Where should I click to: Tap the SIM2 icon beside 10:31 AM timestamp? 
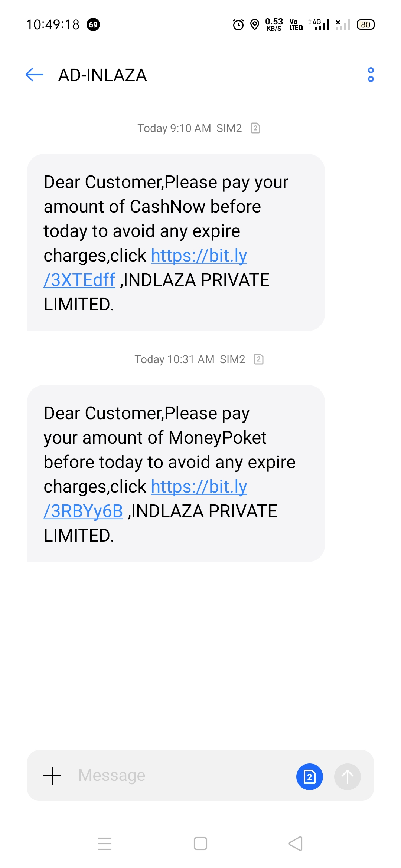[x=259, y=359]
